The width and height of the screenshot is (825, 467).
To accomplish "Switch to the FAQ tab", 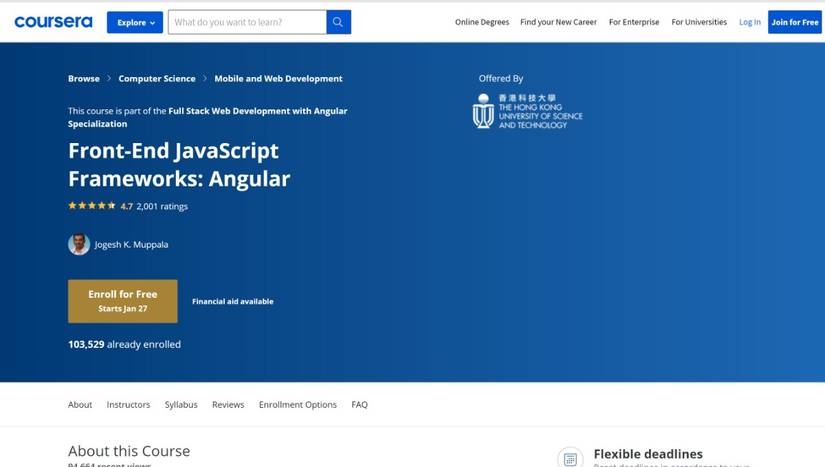I will 359,404.
